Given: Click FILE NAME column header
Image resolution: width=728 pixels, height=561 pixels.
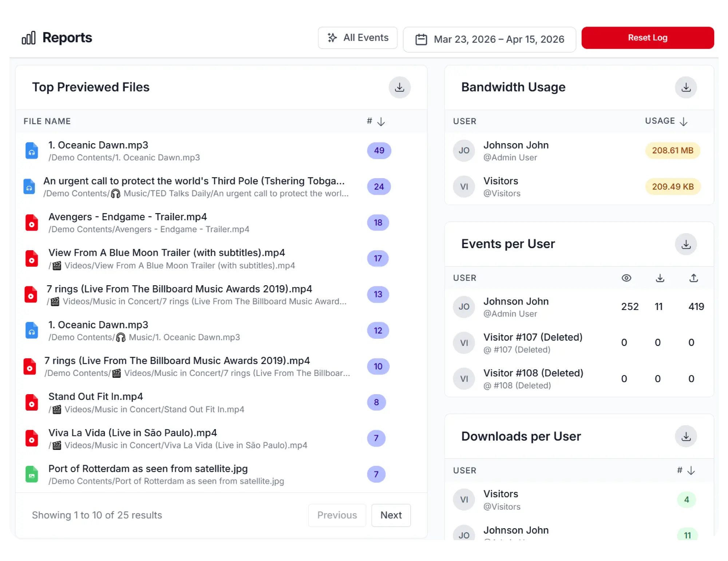Looking at the screenshot, I should (47, 121).
